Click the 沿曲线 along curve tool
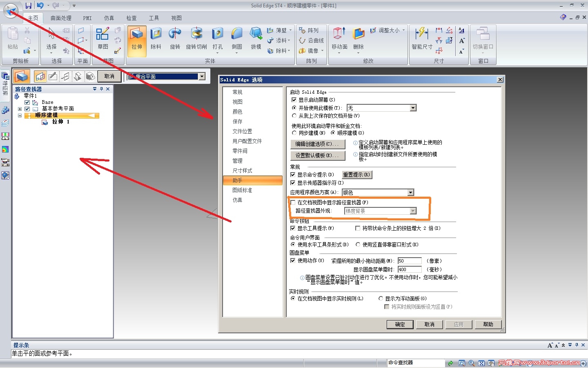Screen dimensions: 588x368 click(x=312, y=40)
